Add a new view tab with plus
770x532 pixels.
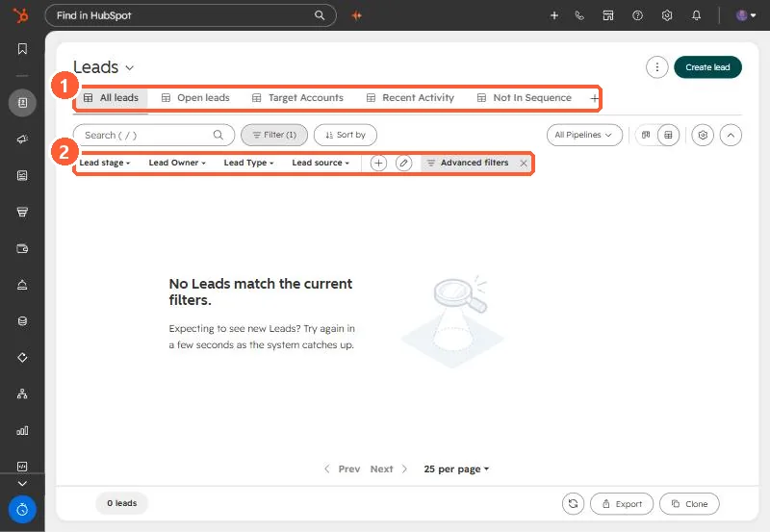click(594, 98)
